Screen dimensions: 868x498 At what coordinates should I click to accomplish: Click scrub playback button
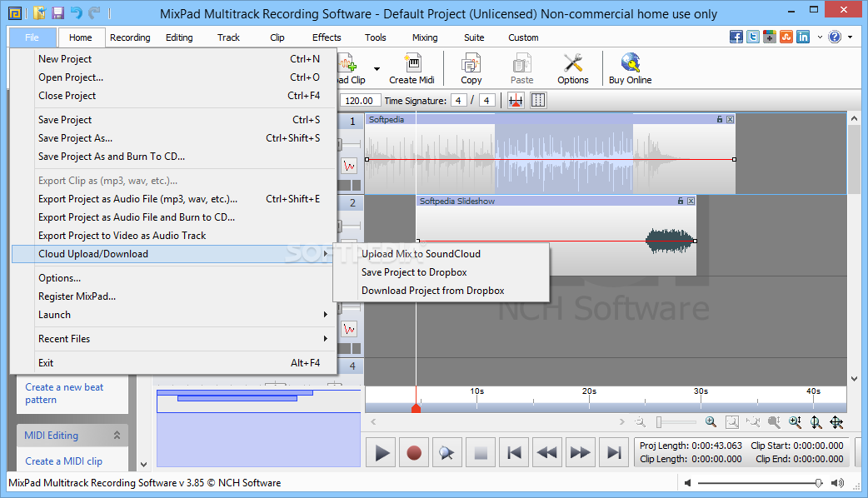click(x=446, y=453)
